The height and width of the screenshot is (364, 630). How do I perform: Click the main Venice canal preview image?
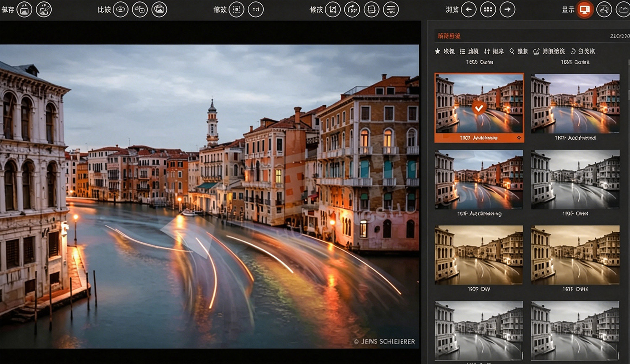(x=210, y=196)
